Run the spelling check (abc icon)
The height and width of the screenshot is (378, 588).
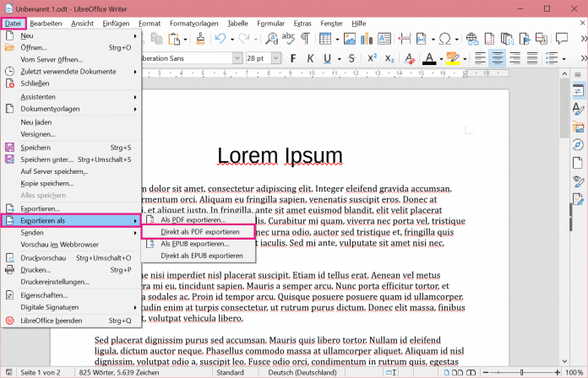click(x=288, y=39)
